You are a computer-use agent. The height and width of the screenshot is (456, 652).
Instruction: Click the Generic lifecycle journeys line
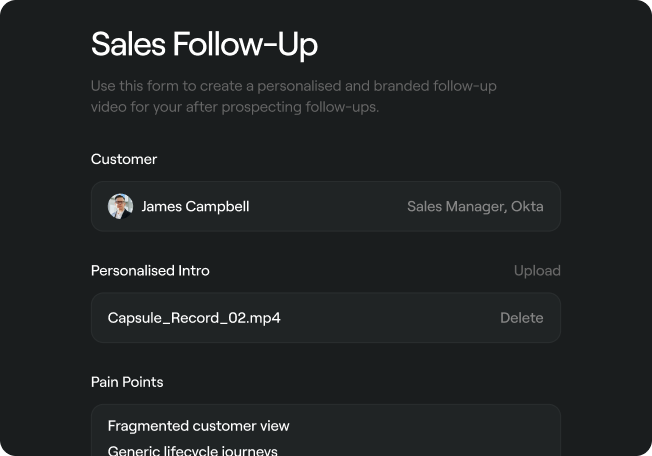192,451
